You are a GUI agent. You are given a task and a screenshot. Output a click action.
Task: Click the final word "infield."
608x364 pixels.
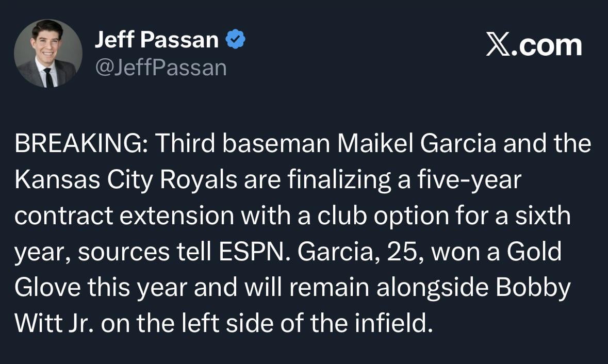point(393,323)
